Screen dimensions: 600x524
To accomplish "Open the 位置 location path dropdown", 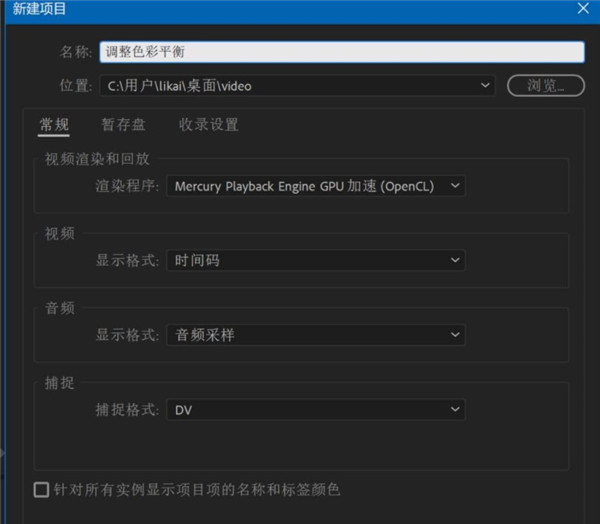I will click(x=297, y=85).
